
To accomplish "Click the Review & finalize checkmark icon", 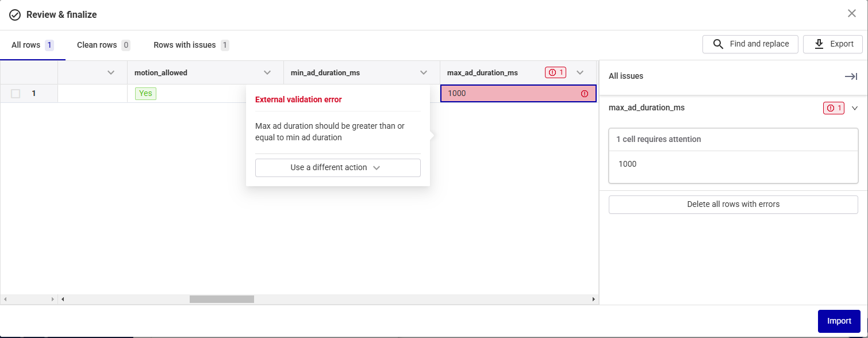I will coord(15,15).
